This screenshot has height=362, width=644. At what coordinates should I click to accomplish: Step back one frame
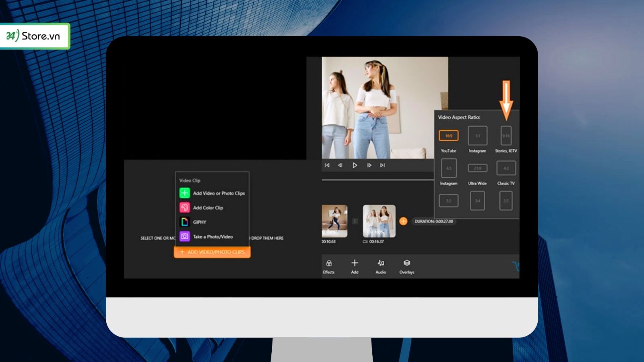point(341,165)
